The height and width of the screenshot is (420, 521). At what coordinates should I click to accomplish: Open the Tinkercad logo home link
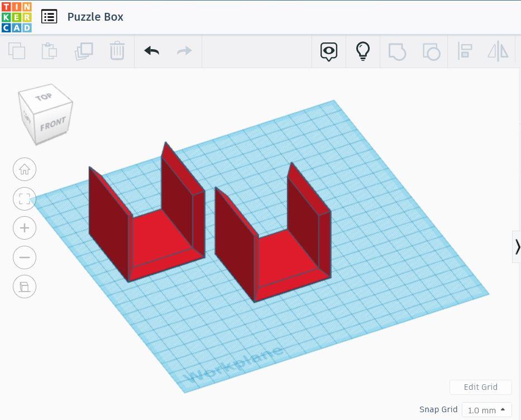(16, 17)
